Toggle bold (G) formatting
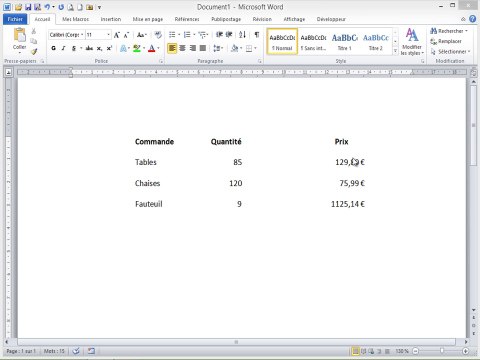Image resolution: width=480 pixels, height=360 pixels. (x=53, y=48)
